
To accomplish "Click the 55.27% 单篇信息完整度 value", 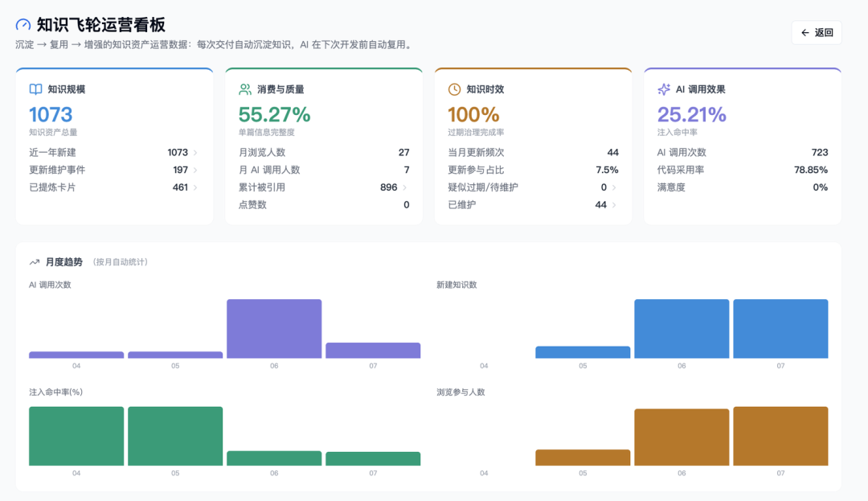I will pyautogui.click(x=275, y=114).
